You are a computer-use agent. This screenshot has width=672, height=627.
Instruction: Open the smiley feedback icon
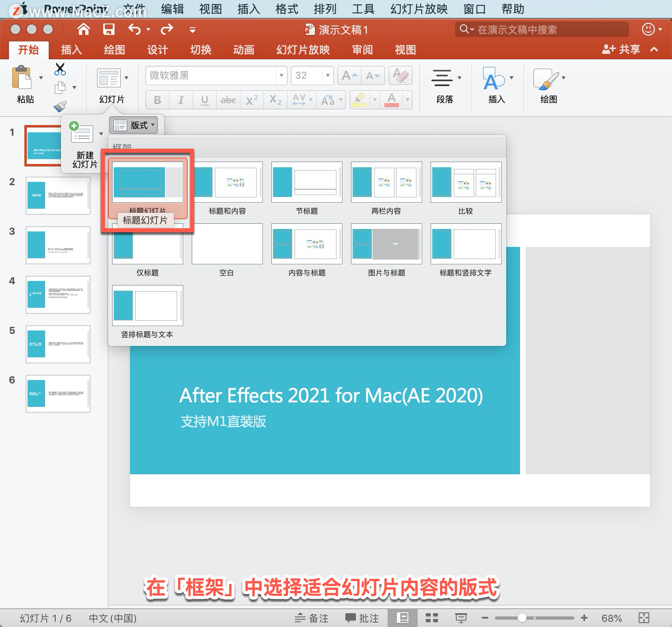click(x=648, y=29)
